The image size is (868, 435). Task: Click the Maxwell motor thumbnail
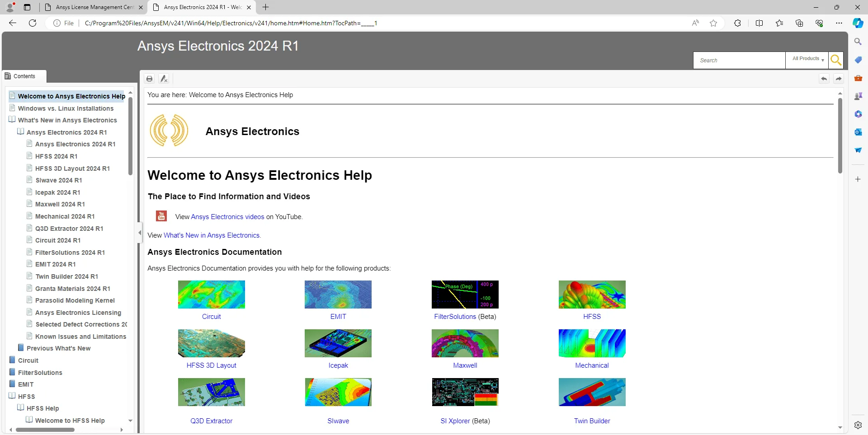(465, 343)
